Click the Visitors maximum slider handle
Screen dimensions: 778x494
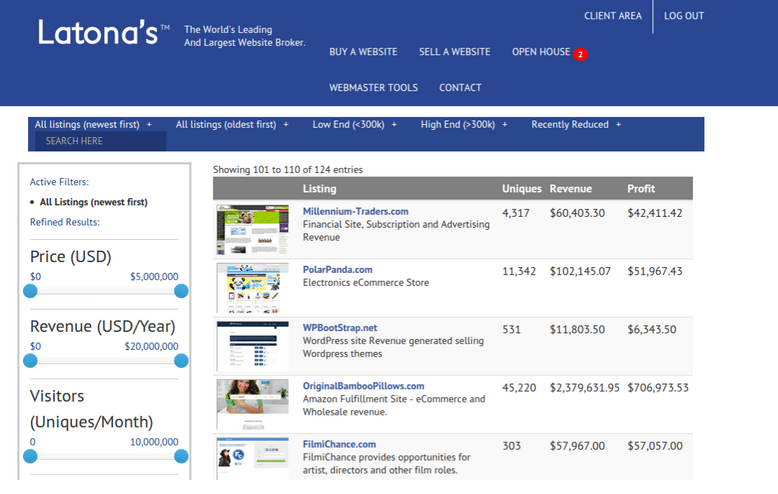click(181, 456)
